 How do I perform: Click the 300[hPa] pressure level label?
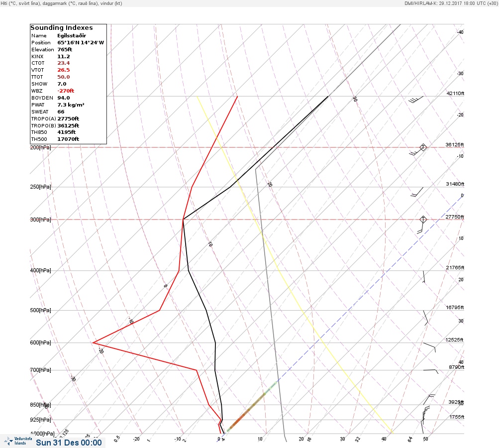click(x=40, y=220)
